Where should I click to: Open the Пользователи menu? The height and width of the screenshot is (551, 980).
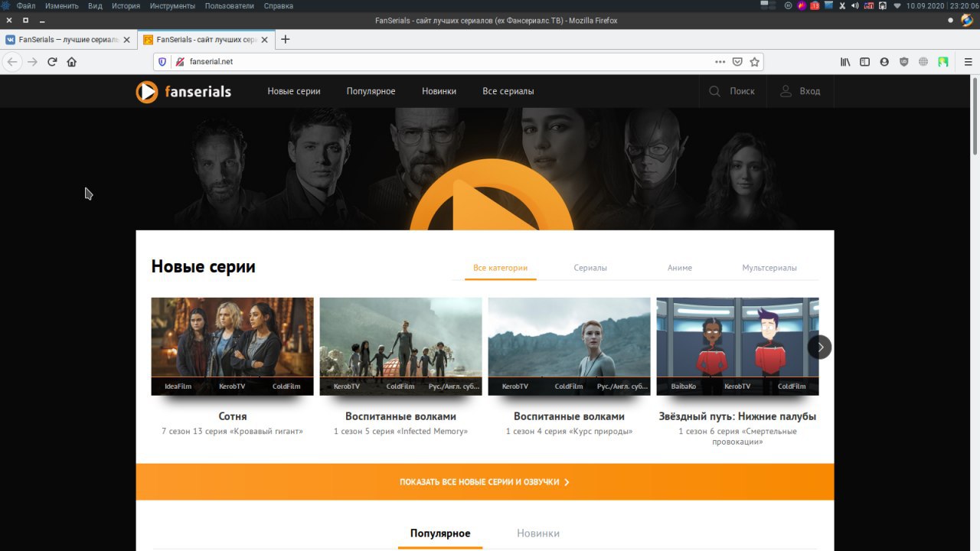pos(230,5)
